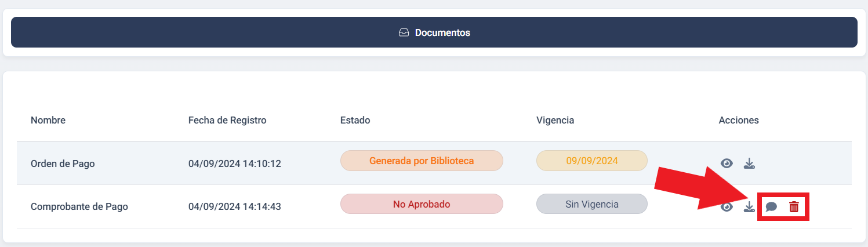Delete the Comprobante de Pago document
The height and width of the screenshot is (247, 868).
point(794,206)
